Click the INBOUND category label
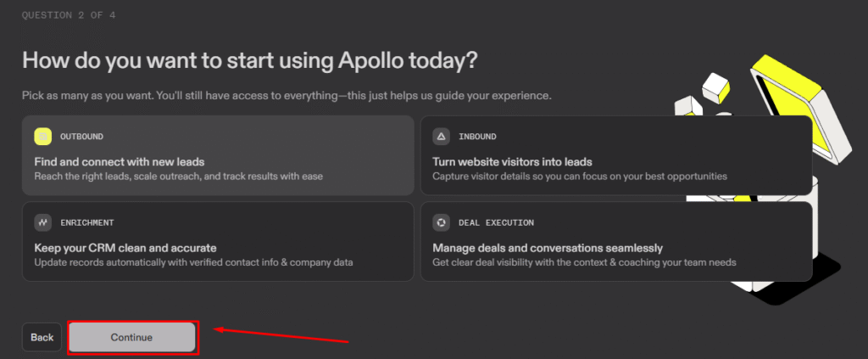This screenshot has width=868, height=359. [x=477, y=137]
